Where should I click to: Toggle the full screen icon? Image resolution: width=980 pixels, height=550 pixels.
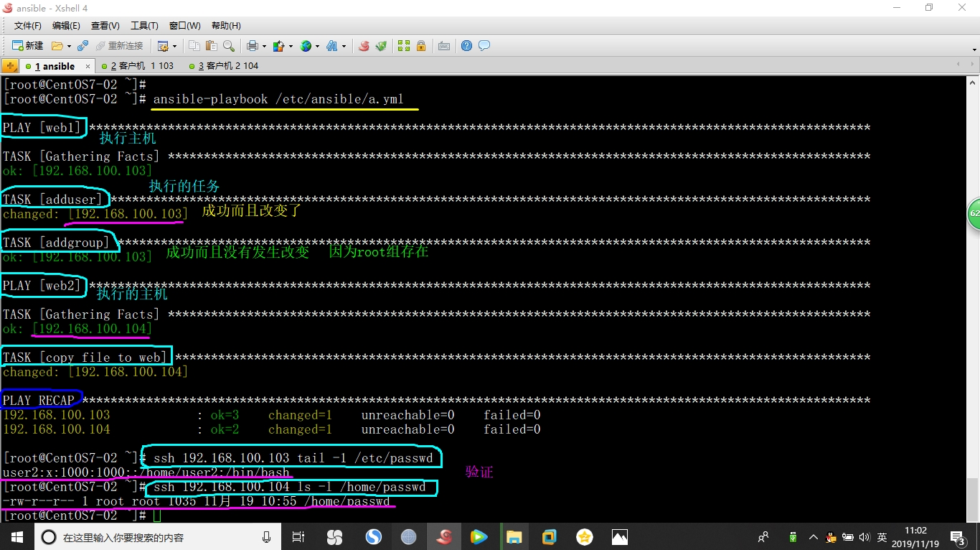click(404, 46)
